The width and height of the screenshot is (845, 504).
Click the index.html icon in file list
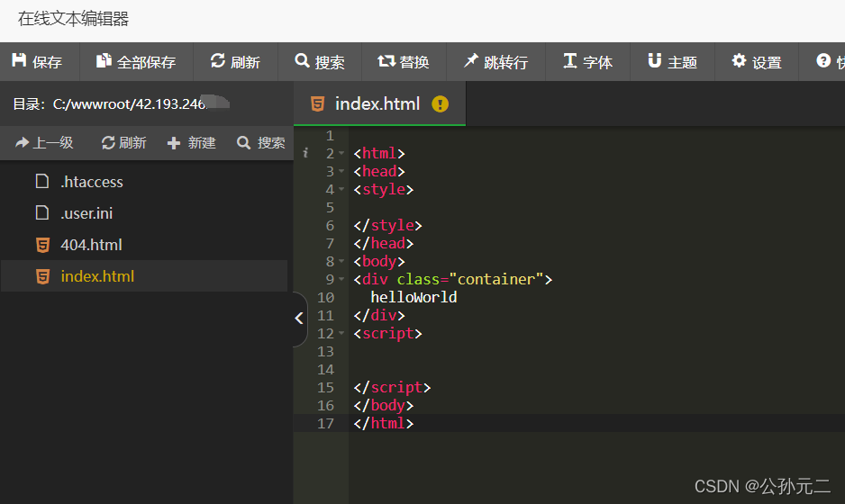pyautogui.click(x=42, y=277)
